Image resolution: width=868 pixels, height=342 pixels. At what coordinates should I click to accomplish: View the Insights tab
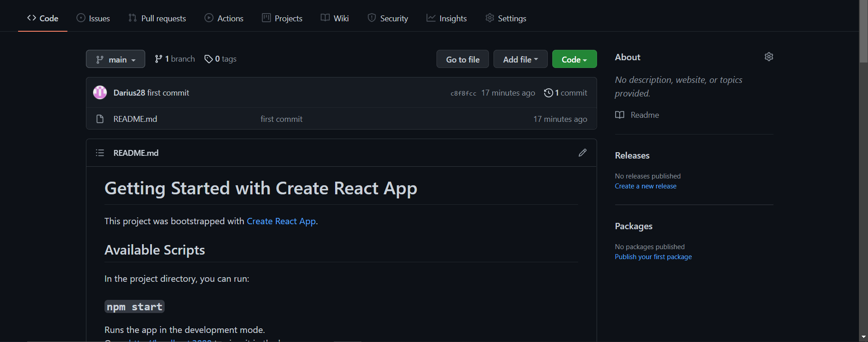coord(446,18)
